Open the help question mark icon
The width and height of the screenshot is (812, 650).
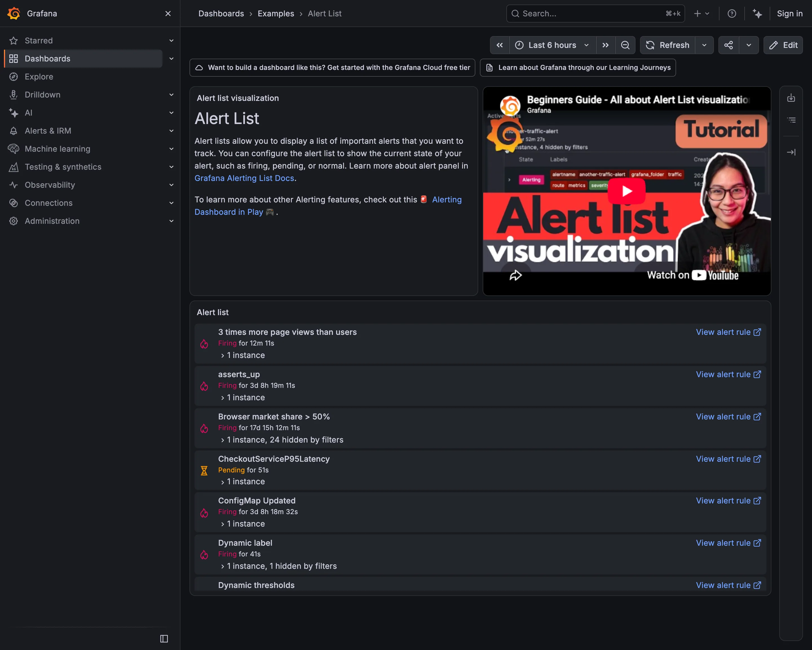coord(732,14)
